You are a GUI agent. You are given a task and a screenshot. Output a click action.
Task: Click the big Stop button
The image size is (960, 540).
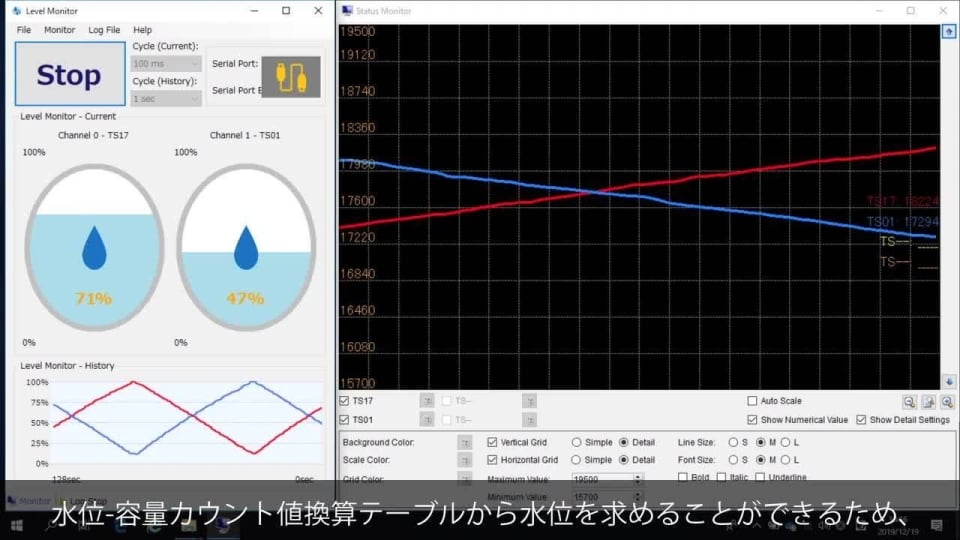click(x=70, y=74)
